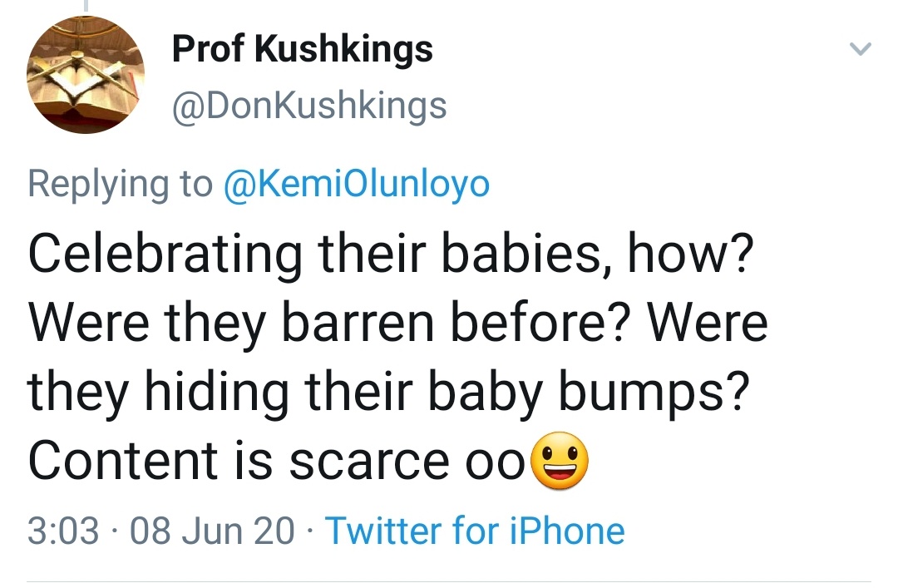The image size is (898, 588).
Task: Open the @KemiOlunloyo mention link
Action: tap(357, 184)
